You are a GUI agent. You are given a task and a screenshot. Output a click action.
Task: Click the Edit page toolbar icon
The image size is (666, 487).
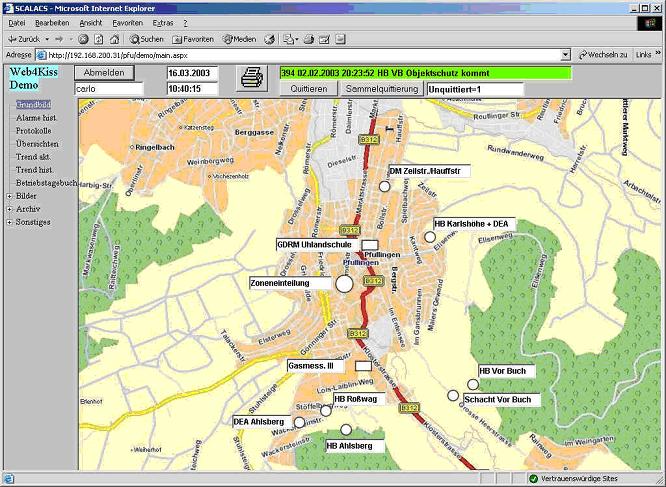325,39
